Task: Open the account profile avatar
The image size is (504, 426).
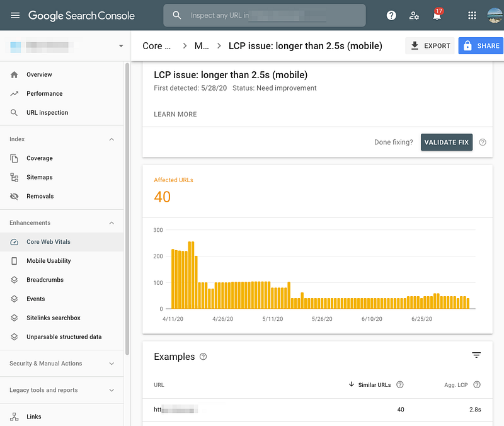Action: pos(495,15)
